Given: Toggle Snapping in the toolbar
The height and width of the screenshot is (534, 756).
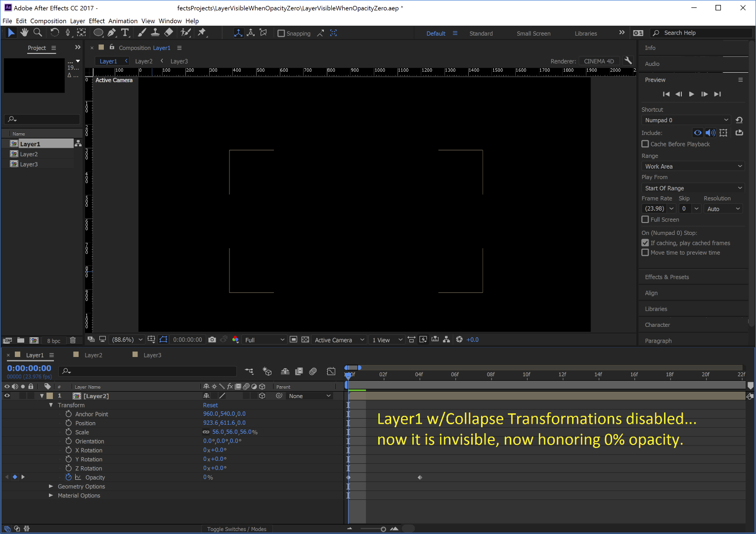Looking at the screenshot, I should click(282, 33).
